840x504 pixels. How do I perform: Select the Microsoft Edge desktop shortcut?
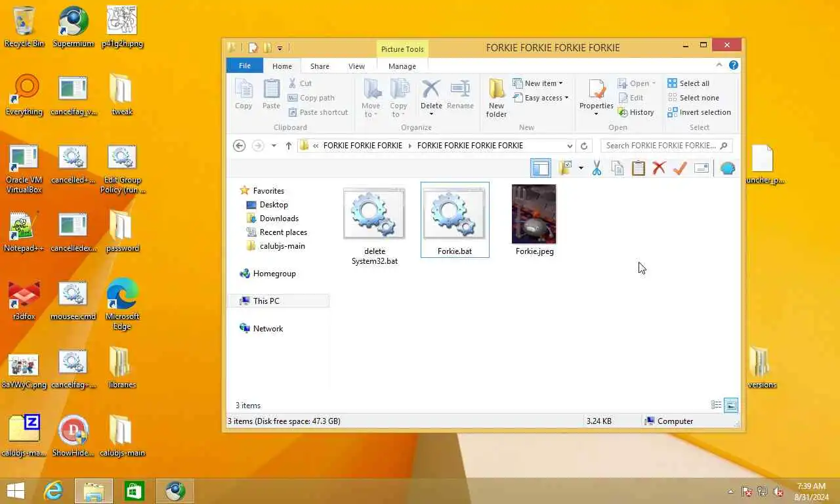[122, 304]
